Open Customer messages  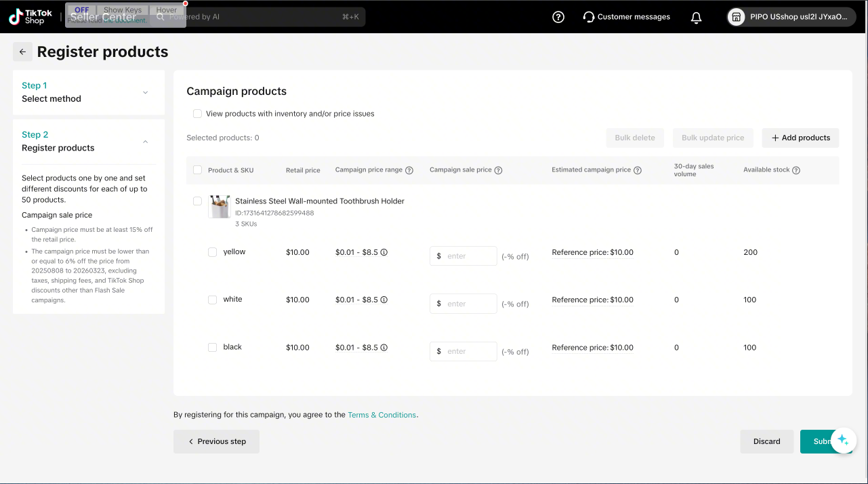point(626,17)
